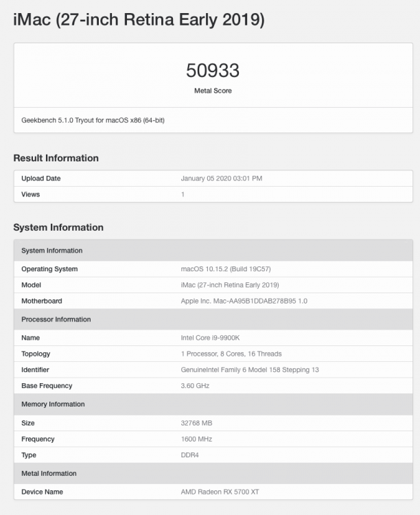Viewport: 420px width, 515px height.
Task: Select the 1 Processor, 8 Cores, 16 Threads value
Action: tap(231, 354)
